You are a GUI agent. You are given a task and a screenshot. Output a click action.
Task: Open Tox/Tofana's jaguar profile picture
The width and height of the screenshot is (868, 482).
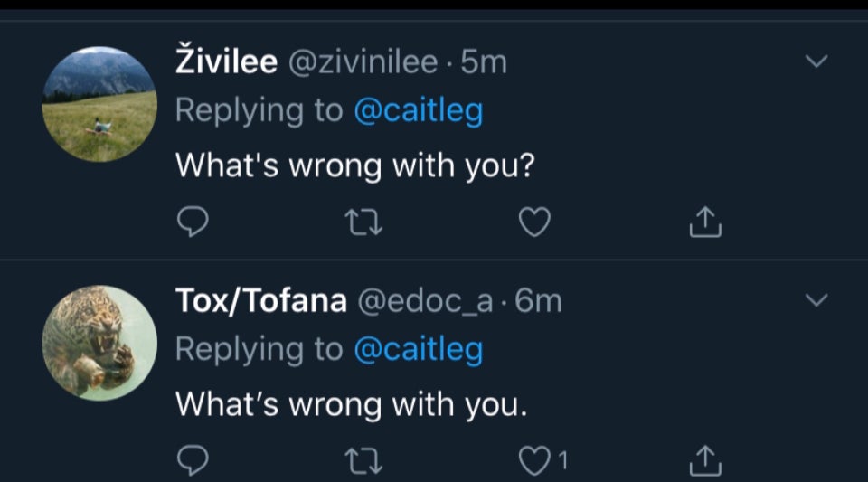[x=99, y=343]
